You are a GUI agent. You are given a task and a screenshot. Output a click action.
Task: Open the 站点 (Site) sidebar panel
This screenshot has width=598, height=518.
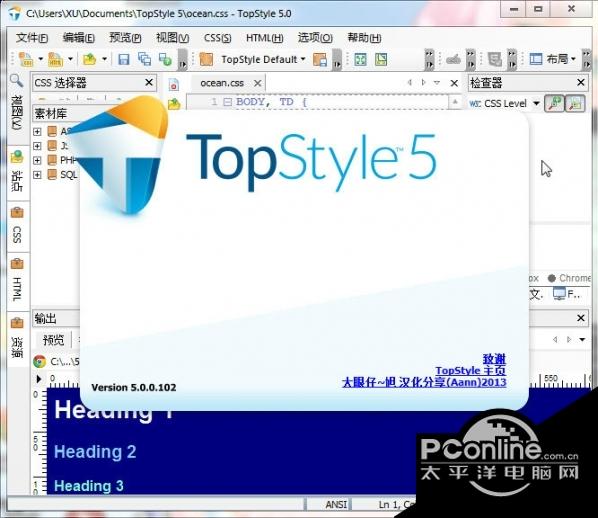point(17,172)
